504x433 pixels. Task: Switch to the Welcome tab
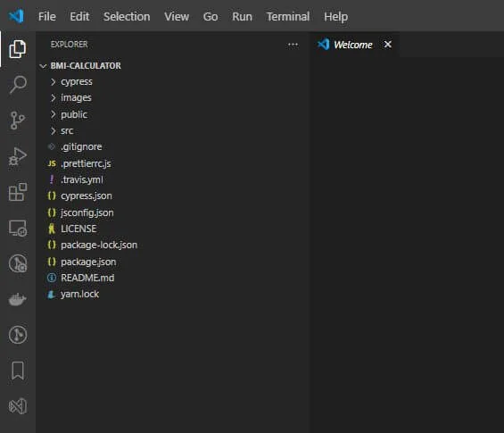tap(354, 45)
